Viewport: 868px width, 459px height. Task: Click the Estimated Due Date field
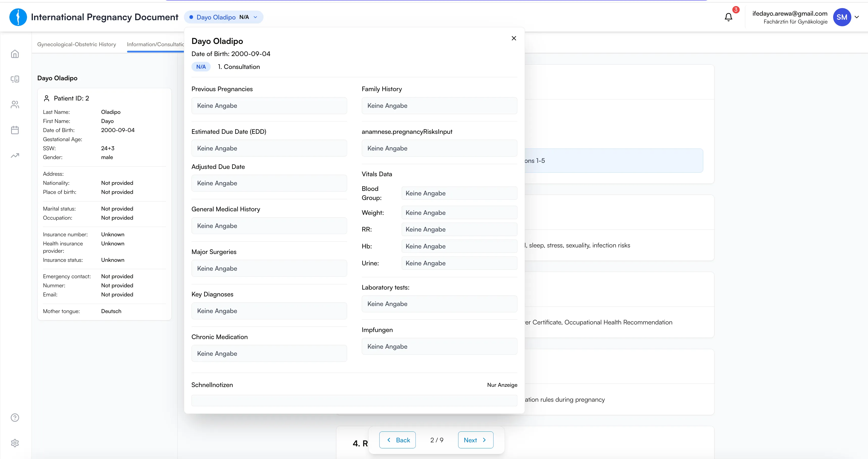pyautogui.click(x=269, y=148)
